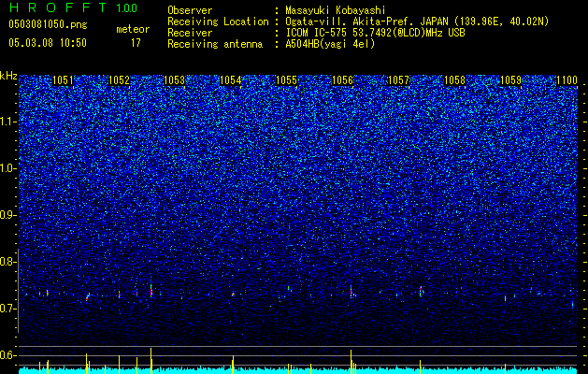Click the 'meteor' count label

[x=133, y=29]
